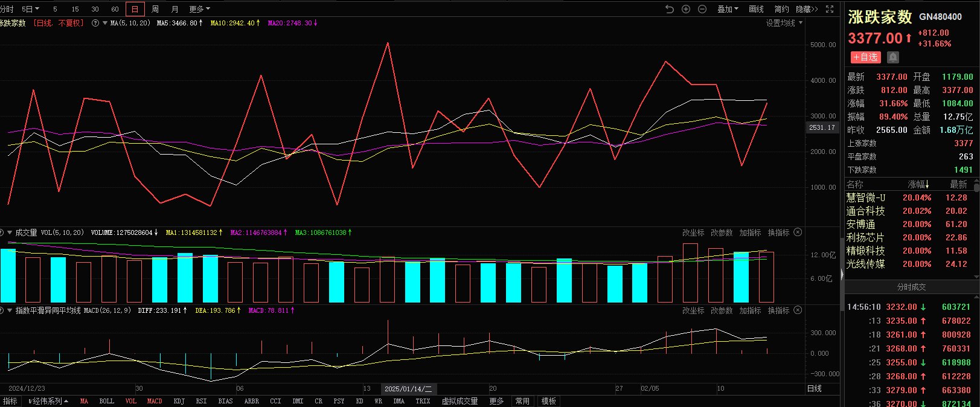Close the MACD indicator panel
The height and width of the screenshot is (407, 980).
click(798, 310)
